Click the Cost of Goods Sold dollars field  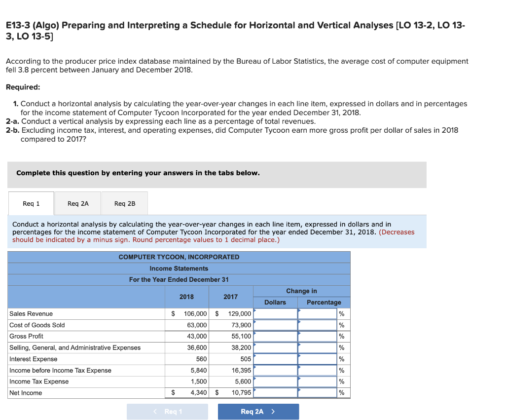[276, 325]
